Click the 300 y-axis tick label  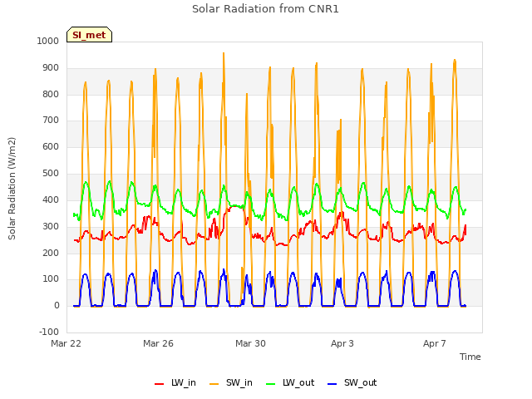(51, 226)
